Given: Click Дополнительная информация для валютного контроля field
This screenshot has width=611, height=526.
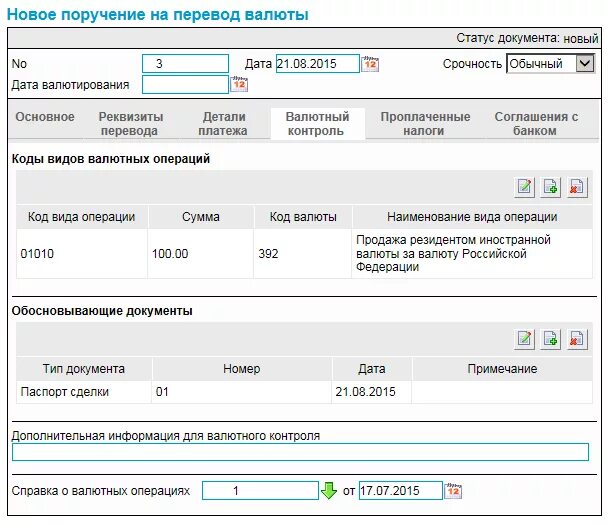Looking at the screenshot, I should tap(300, 452).
